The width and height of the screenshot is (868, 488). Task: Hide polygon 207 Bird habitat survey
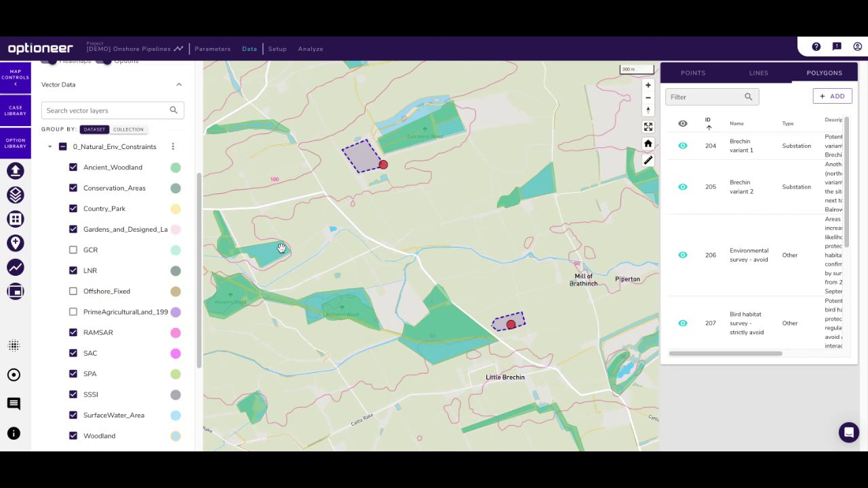coord(683,323)
